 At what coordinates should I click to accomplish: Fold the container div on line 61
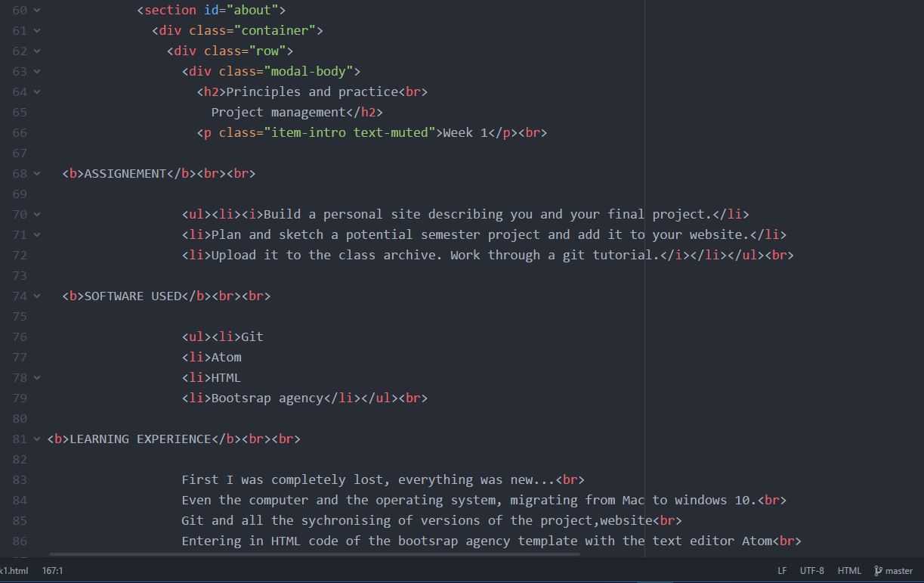[x=37, y=31]
